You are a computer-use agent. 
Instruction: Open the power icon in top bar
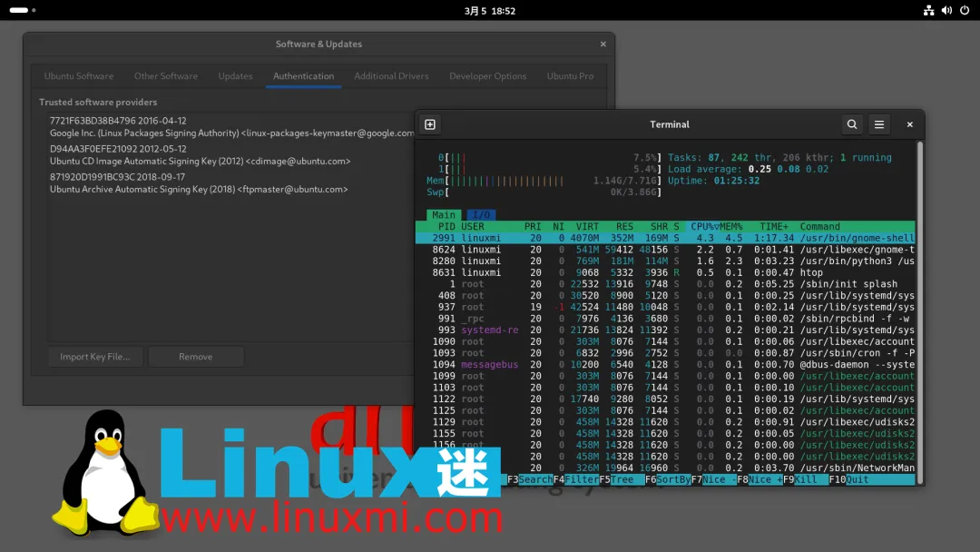tap(965, 11)
